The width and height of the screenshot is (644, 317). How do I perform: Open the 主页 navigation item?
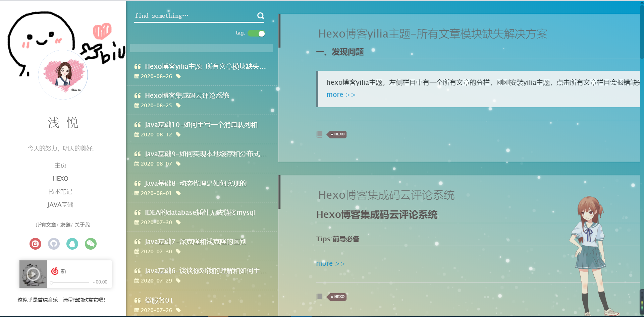pos(61,165)
